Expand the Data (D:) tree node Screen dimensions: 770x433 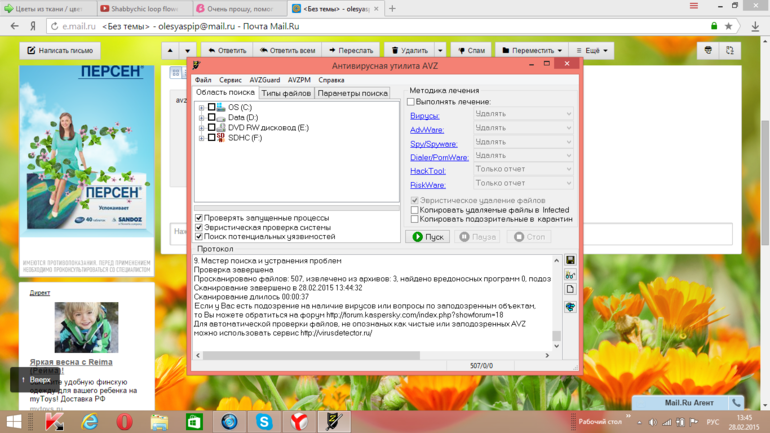pyautogui.click(x=201, y=118)
